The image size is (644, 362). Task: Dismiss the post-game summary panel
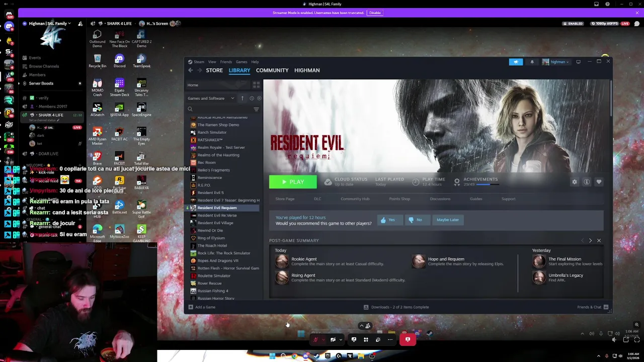pos(599,241)
